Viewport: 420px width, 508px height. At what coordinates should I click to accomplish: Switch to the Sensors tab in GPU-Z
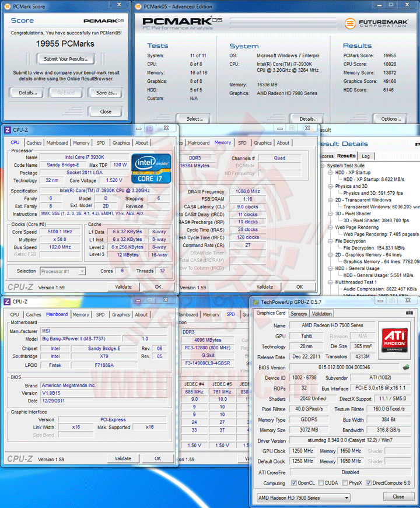pos(299,314)
